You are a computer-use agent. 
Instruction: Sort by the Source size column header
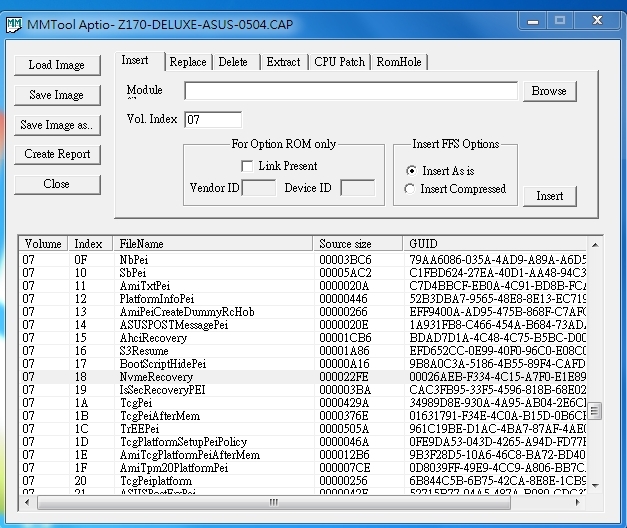pos(357,244)
